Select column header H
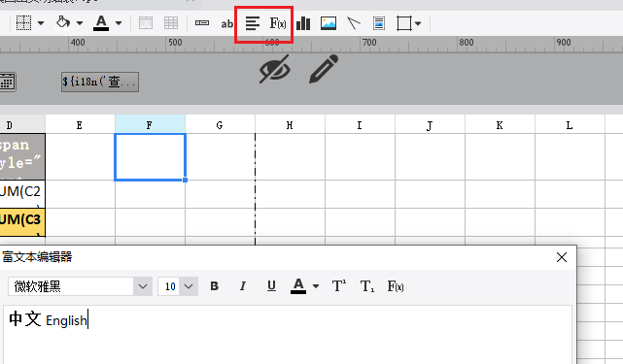Screen dimensions: 623x364 290,124
